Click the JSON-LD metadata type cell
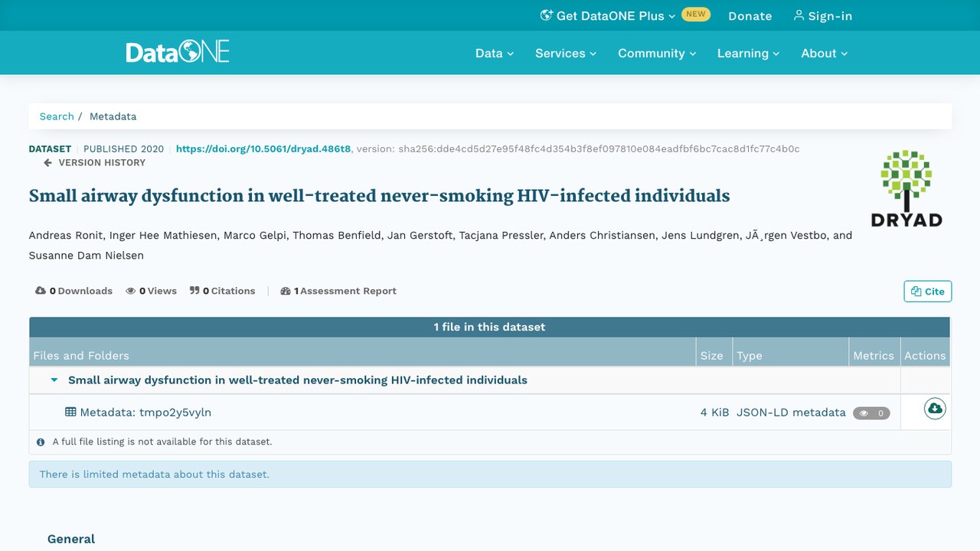 pos(791,412)
